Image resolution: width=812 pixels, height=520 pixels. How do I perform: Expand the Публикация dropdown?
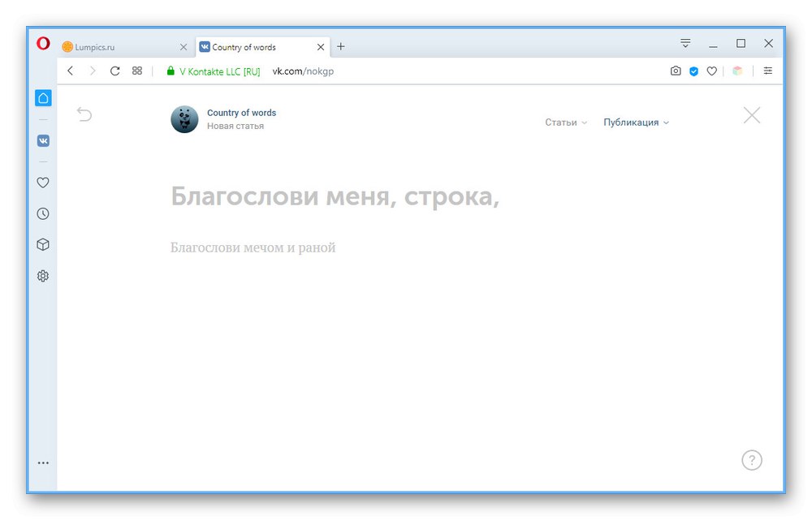click(637, 122)
